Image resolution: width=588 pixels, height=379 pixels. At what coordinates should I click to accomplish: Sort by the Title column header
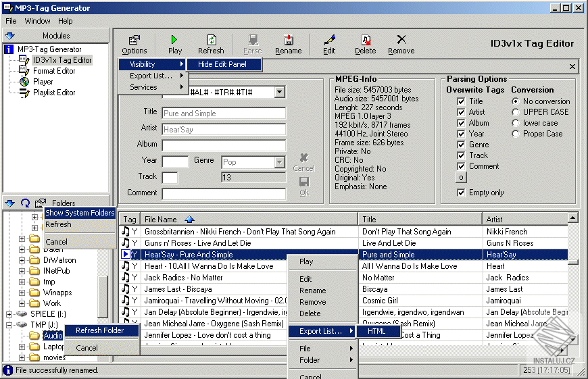point(420,220)
